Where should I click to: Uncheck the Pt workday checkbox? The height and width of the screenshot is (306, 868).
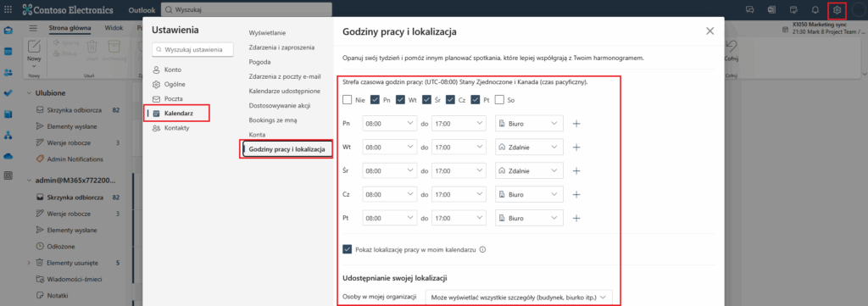[x=476, y=100]
